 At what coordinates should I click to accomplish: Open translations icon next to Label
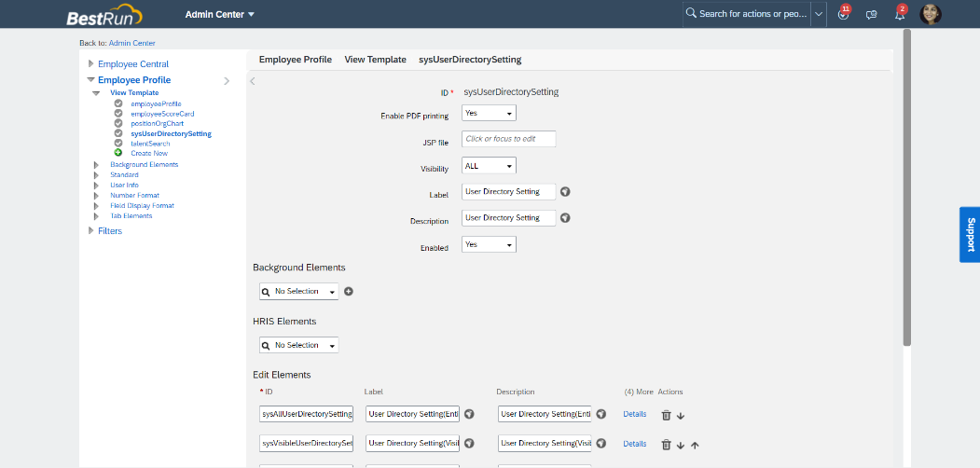(x=565, y=192)
